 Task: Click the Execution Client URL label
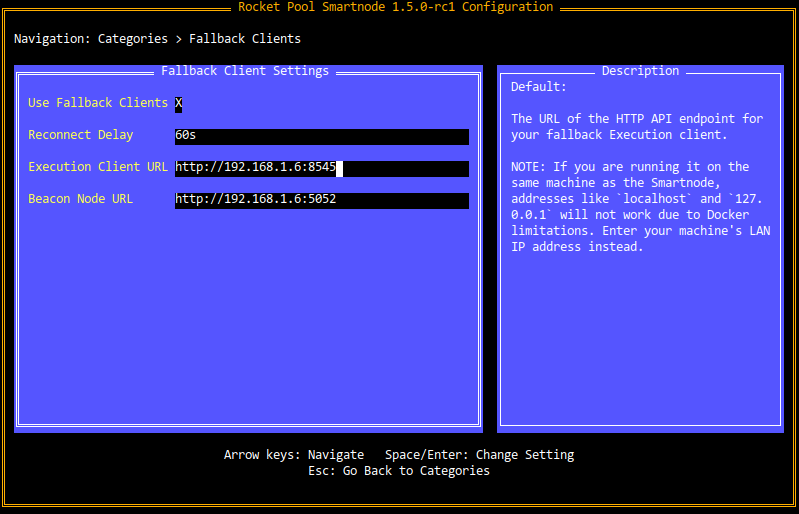click(x=97, y=167)
